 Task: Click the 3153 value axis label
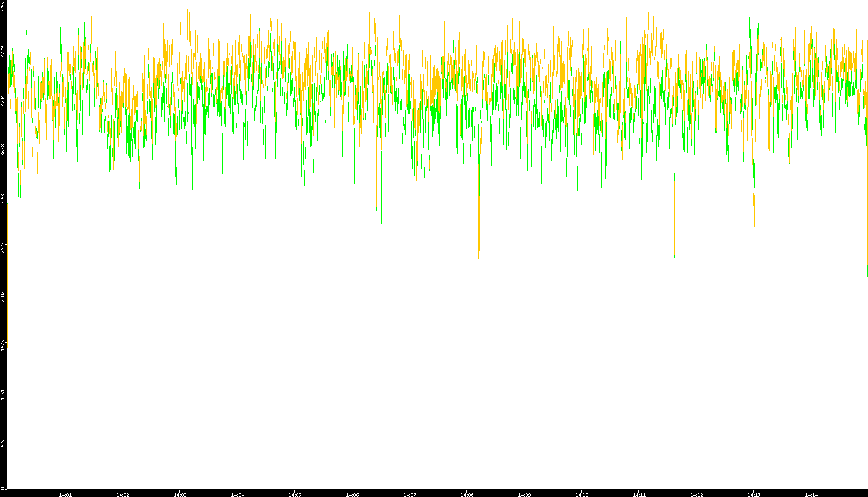click(3, 199)
